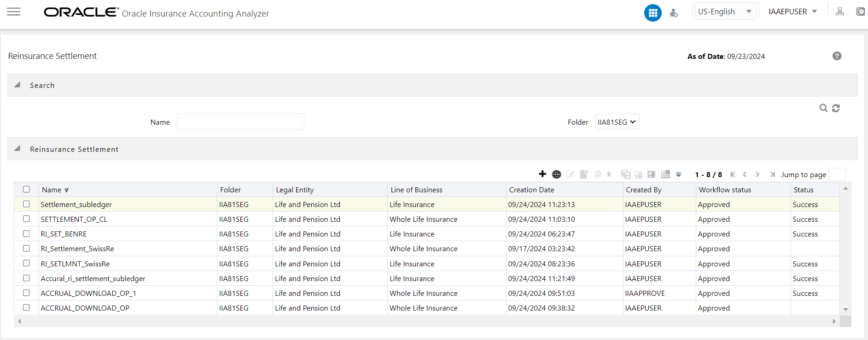Go to the next page arrow
Image resolution: width=868 pixels, height=340 pixels.
[757, 174]
